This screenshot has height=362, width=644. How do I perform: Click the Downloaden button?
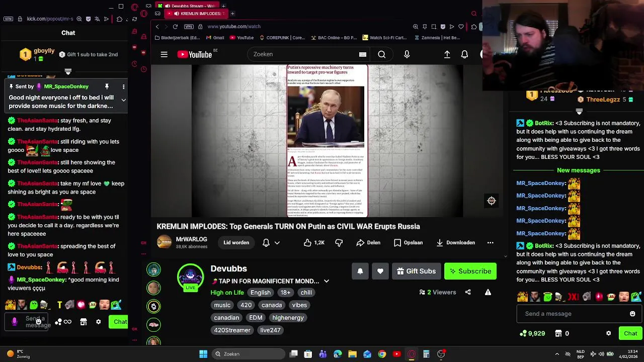pyautogui.click(x=455, y=243)
